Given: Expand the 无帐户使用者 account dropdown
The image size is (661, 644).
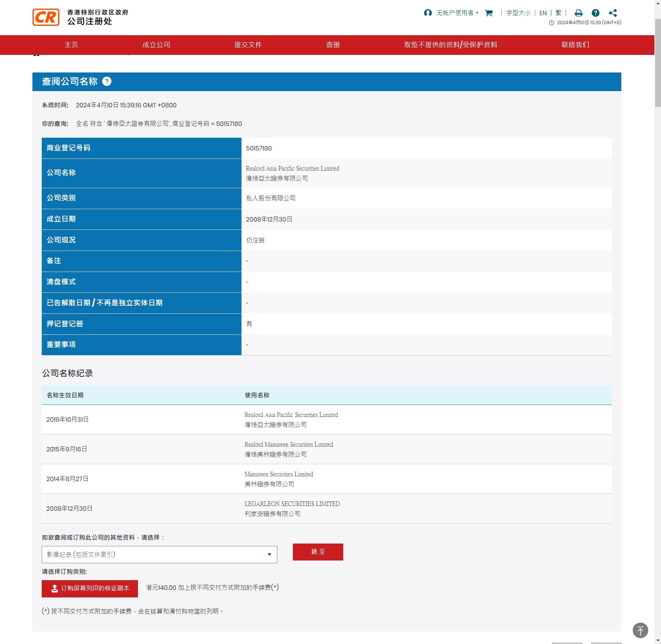Looking at the screenshot, I should click(457, 13).
